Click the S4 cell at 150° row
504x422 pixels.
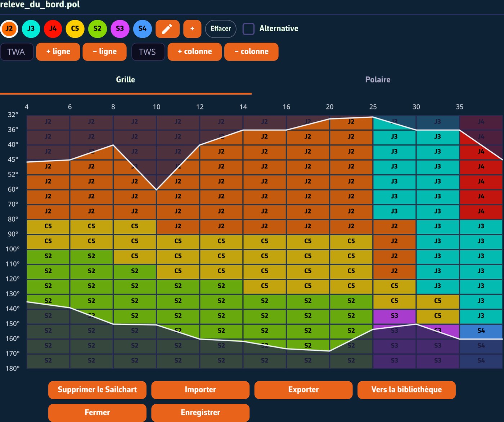[481, 331]
